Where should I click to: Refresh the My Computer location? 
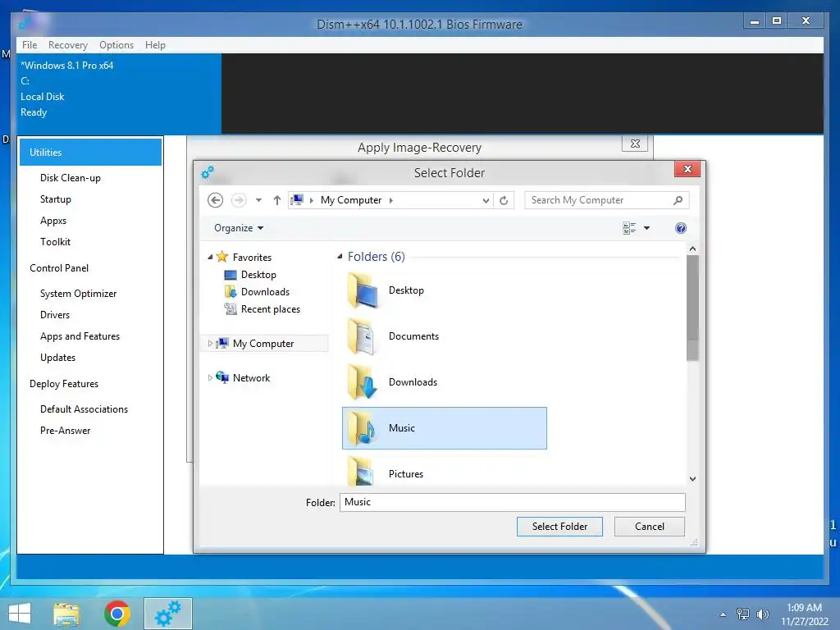[504, 200]
